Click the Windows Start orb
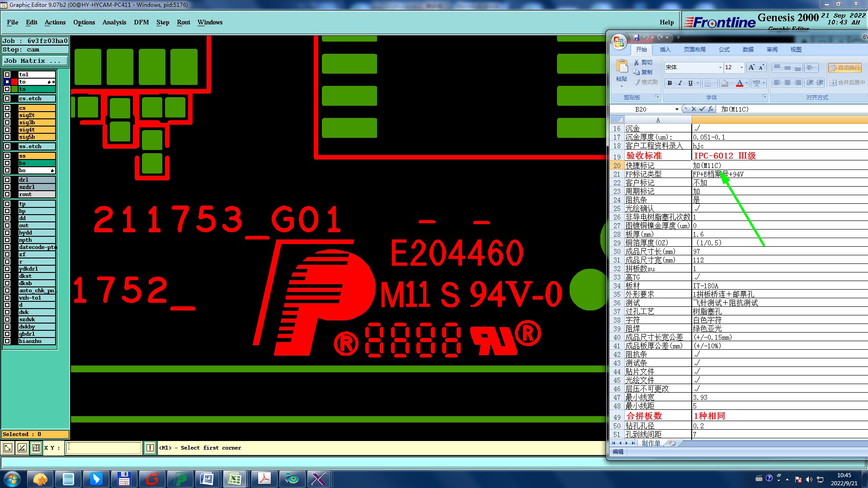Image resolution: width=868 pixels, height=488 pixels. 12,479
